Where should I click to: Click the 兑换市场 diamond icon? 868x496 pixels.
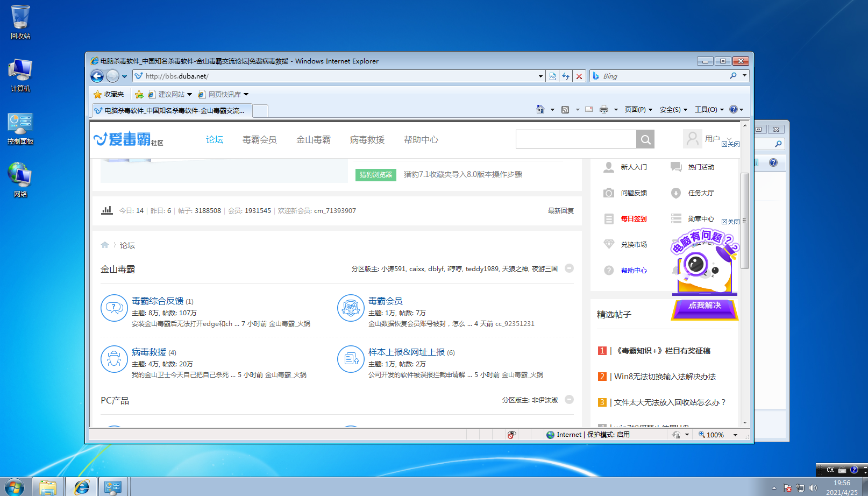pos(609,244)
